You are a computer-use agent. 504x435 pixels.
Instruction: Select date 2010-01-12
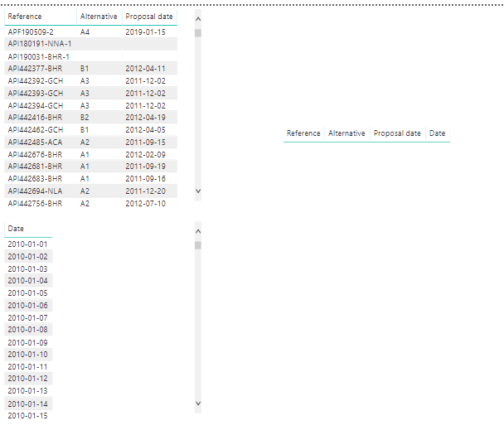(x=27, y=379)
